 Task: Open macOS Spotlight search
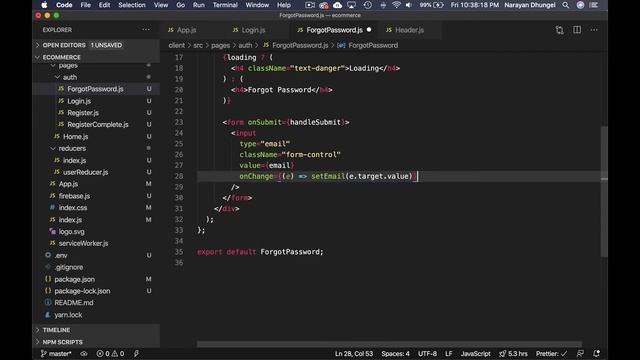tap(565, 5)
